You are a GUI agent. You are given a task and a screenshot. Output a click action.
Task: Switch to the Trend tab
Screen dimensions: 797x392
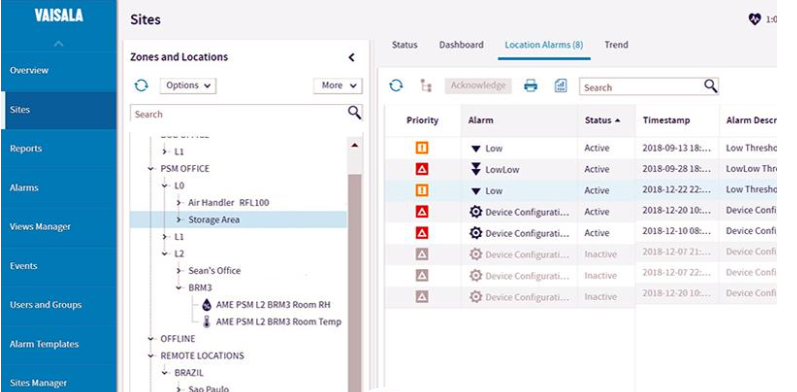[x=616, y=45]
